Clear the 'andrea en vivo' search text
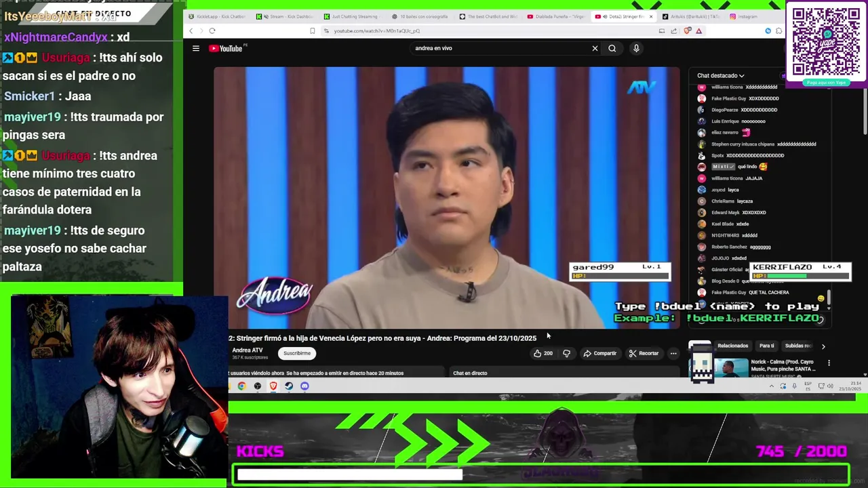868x488 pixels. [x=595, y=48]
